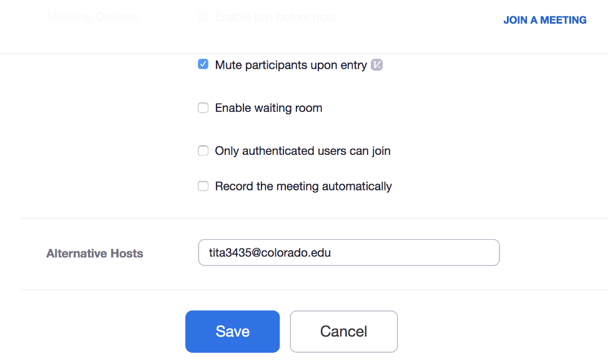Viewport: 608px width, 364px height.
Task: Select the Only authenticated users can join label
Action: pyautogui.click(x=303, y=151)
